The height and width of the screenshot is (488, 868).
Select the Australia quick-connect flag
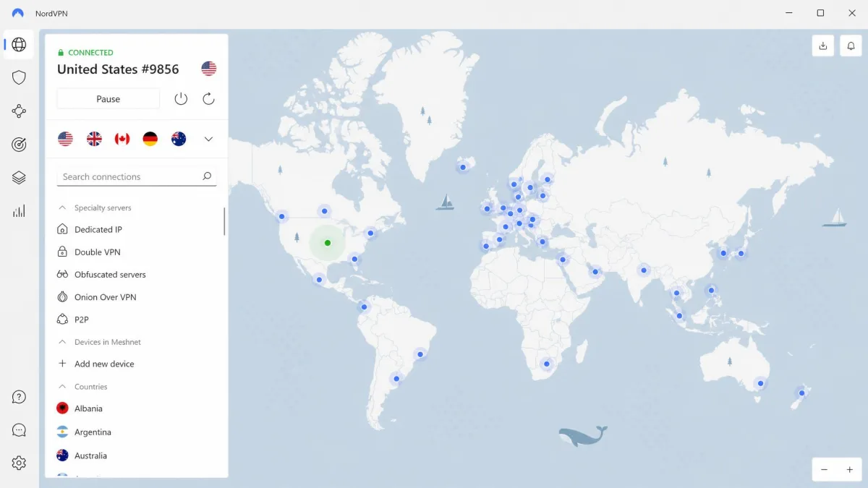[179, 139]
